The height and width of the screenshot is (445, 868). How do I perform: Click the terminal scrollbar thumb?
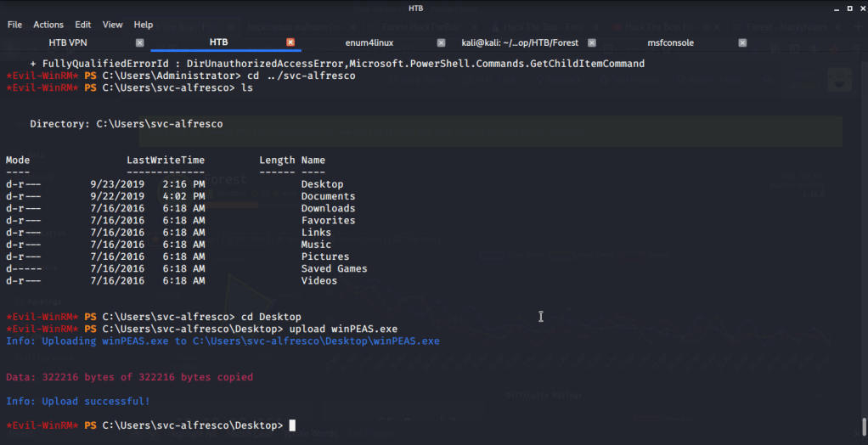click(x=864, y=425)
